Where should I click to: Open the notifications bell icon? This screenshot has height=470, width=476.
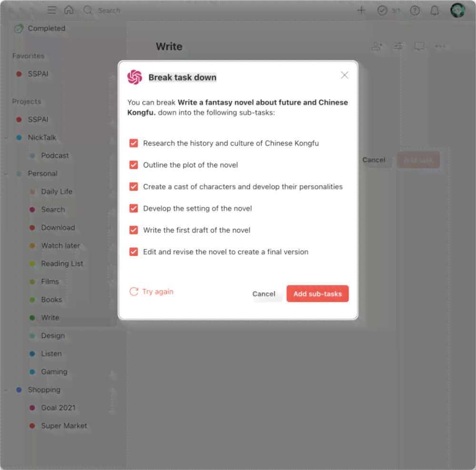(x=435, y=10)
